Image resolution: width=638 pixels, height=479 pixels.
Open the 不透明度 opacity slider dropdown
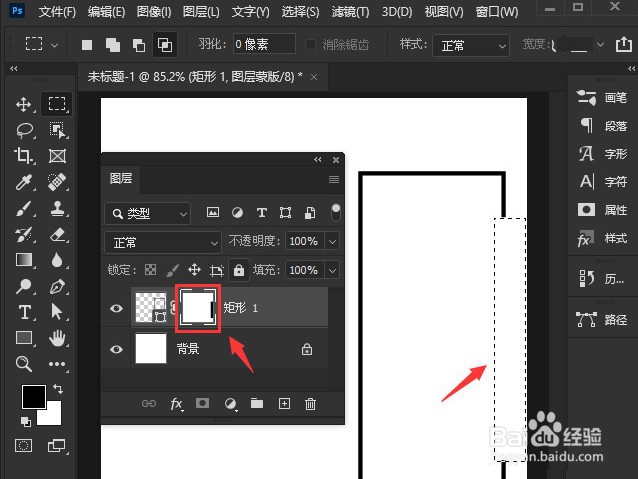pos(332,242)
